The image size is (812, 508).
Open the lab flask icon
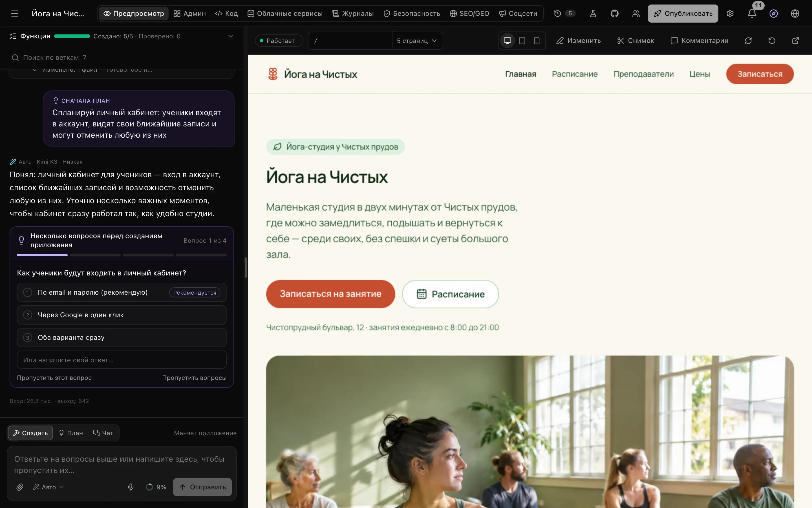coord(593,14)
